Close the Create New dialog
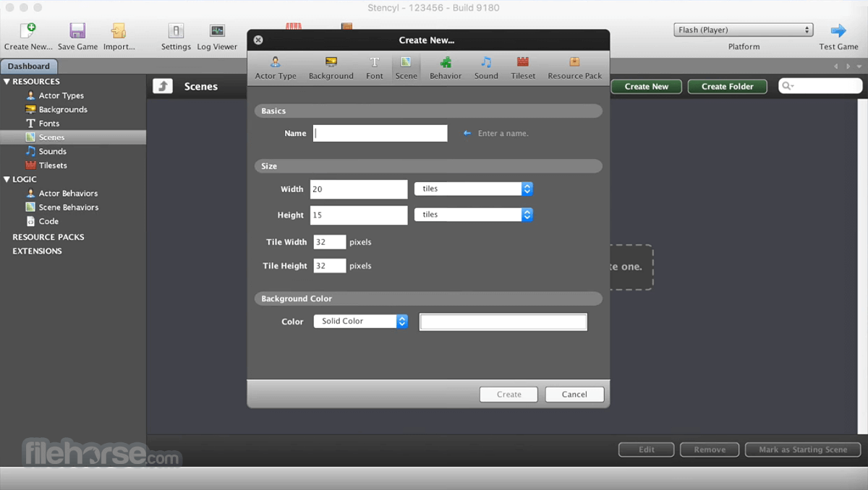 258,40
